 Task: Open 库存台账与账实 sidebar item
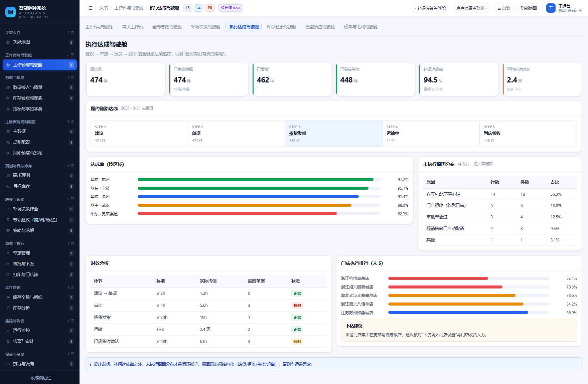coord(40,98)
